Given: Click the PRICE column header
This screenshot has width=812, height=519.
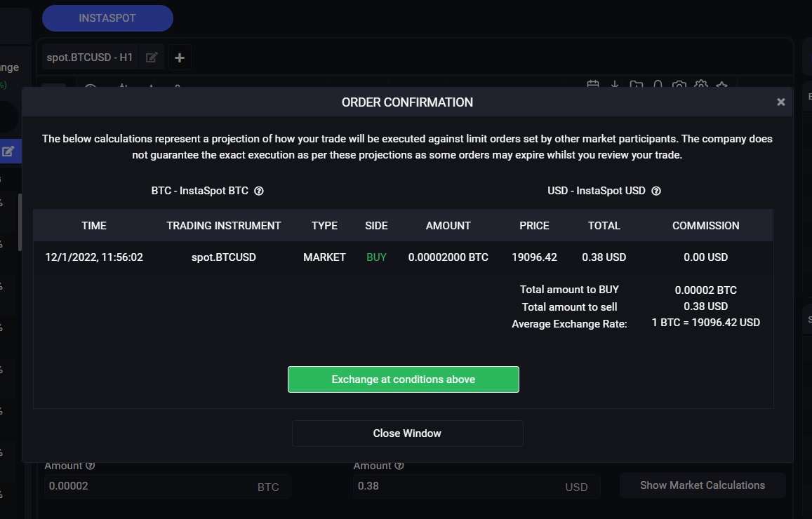Looking at the screenshot, I should point(534,226).
